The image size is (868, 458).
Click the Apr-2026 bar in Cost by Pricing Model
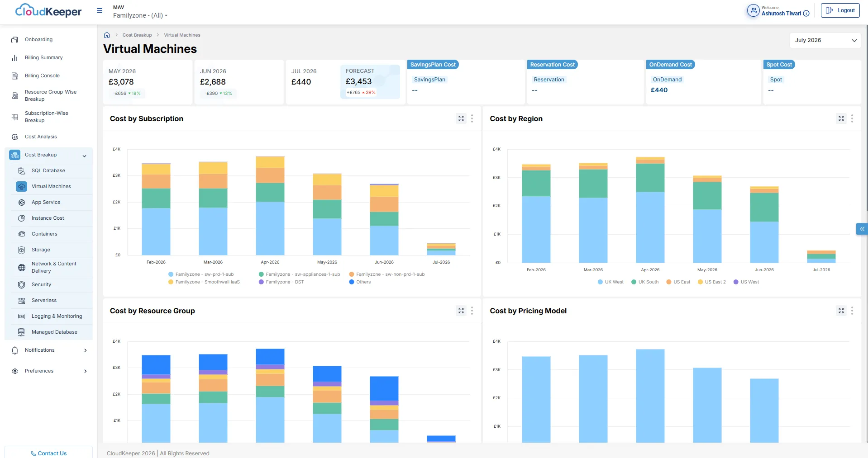pos(650,396)
